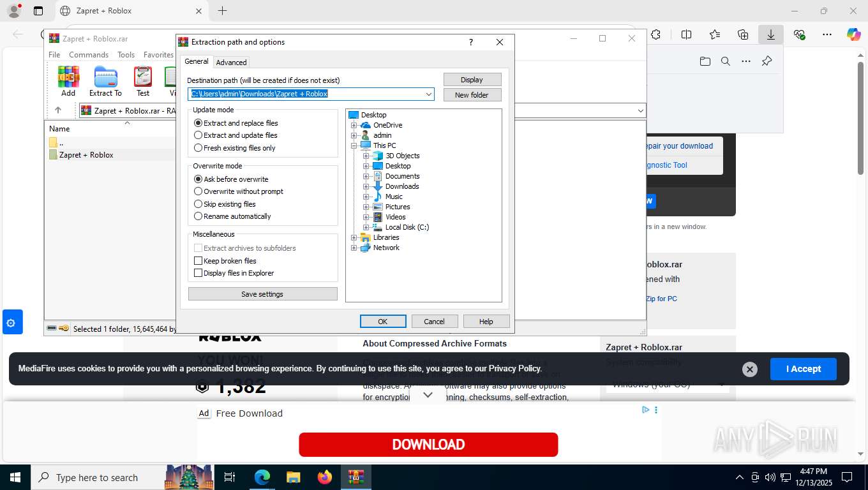Select Overwrite without prompt
868x490 pixels.
coord(239,191)
